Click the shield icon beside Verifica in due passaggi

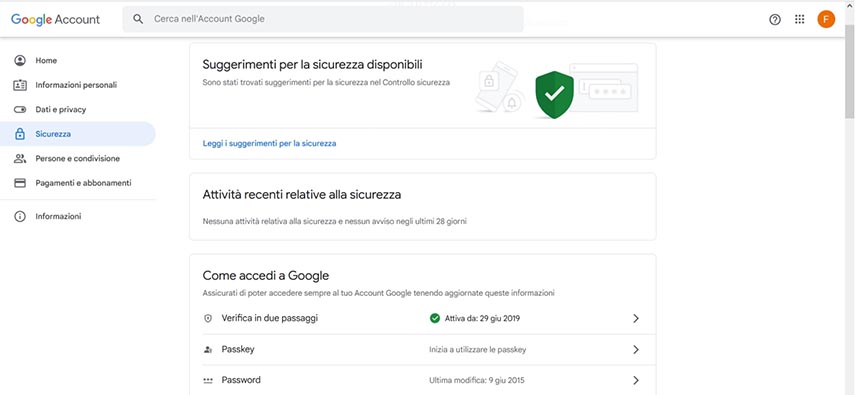[x=208, y=318]
